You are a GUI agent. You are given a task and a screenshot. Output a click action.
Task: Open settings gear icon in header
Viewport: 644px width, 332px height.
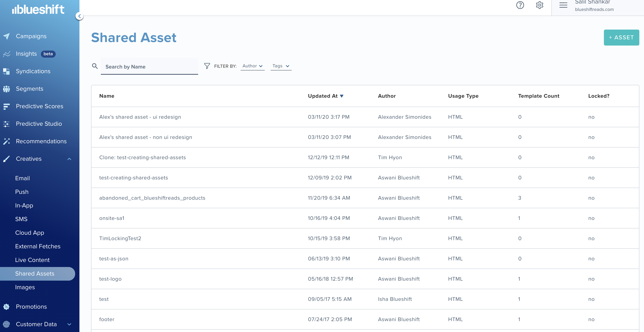coord(539,5)
